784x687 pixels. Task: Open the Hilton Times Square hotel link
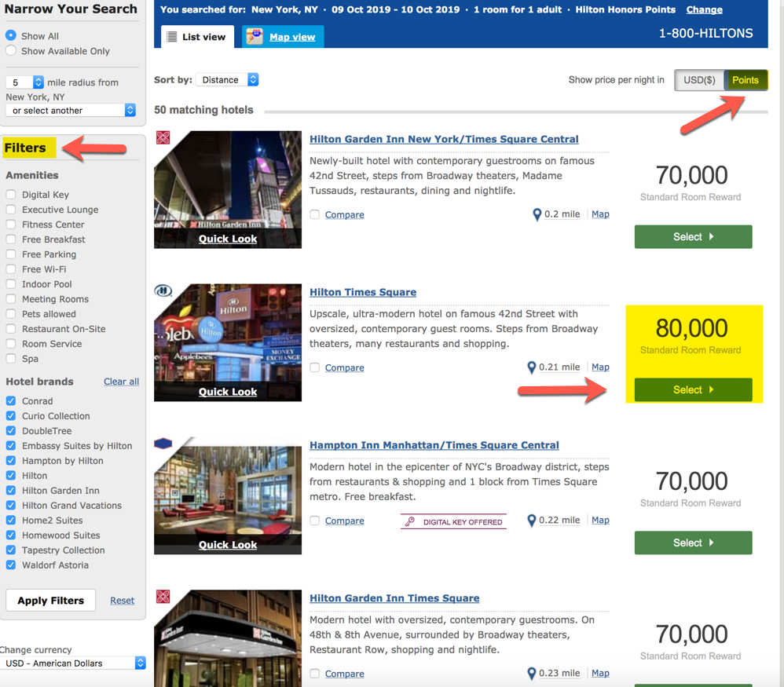tap(363, 292)
